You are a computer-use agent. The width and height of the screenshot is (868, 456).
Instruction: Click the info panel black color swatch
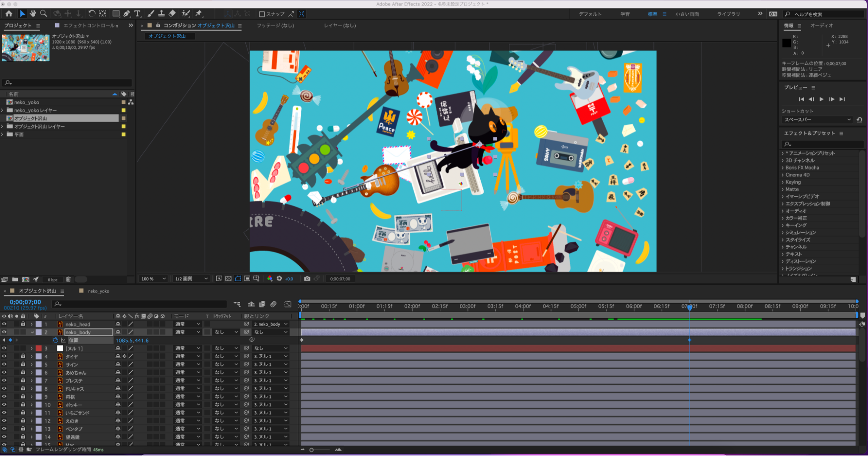coord(786,43)
